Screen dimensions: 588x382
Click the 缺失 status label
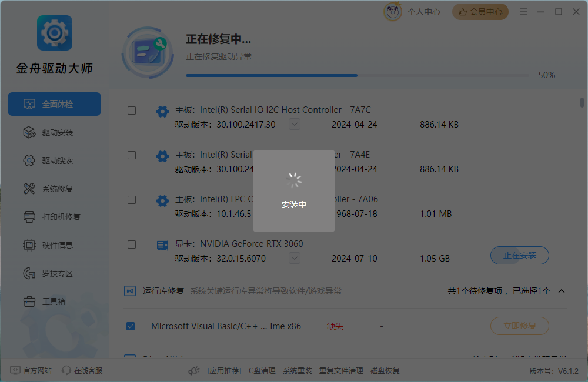pyautogui.click(x=335, y=326)
